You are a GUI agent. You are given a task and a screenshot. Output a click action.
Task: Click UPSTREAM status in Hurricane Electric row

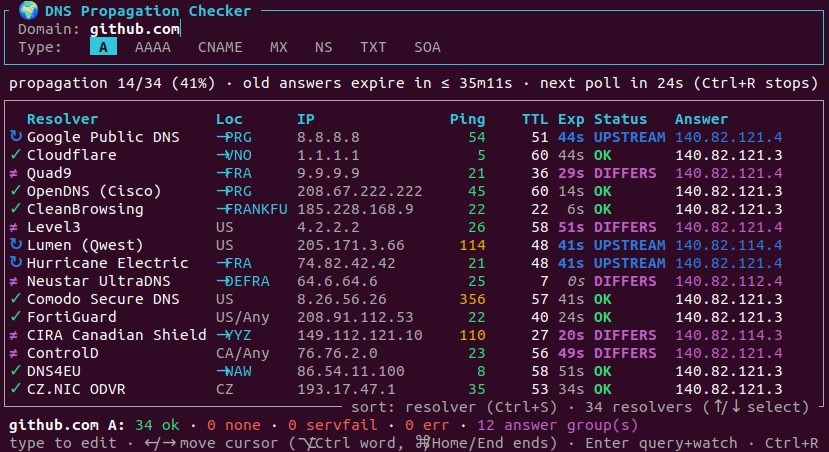pos(629,263)
